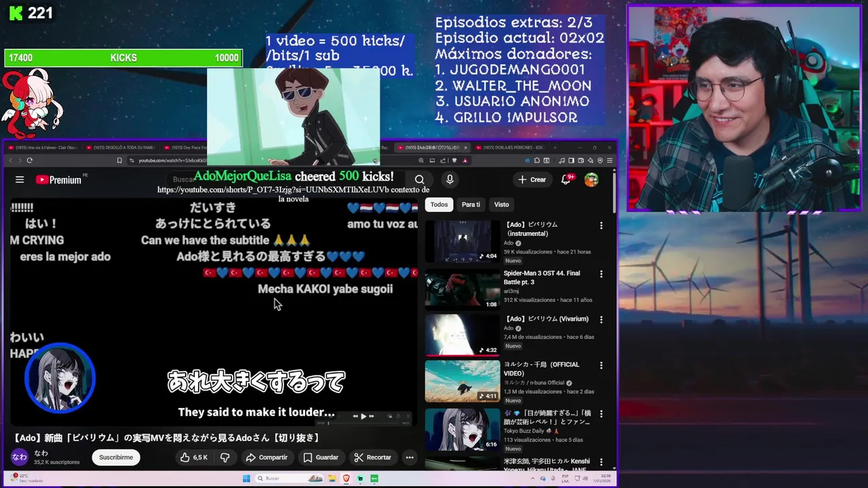Start voice search with the microphone icon
Viewport: 868px width, 488px height.
(450, 180)
